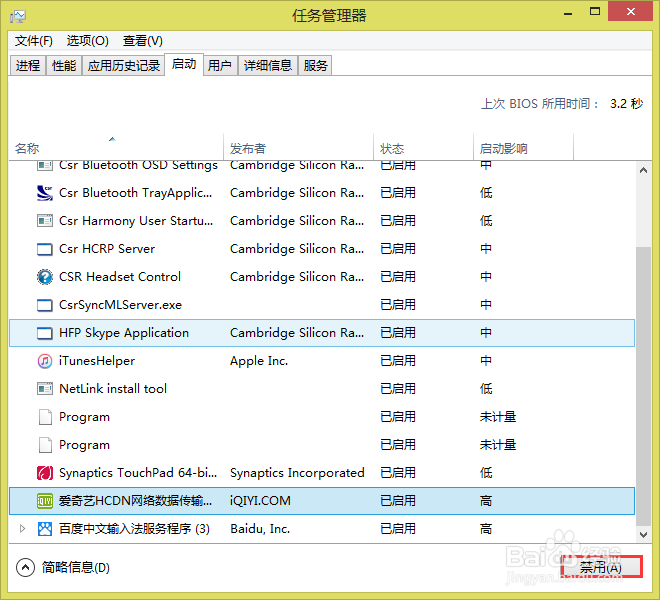
Task: Minimize the Task Manager window
Action: 568,13
